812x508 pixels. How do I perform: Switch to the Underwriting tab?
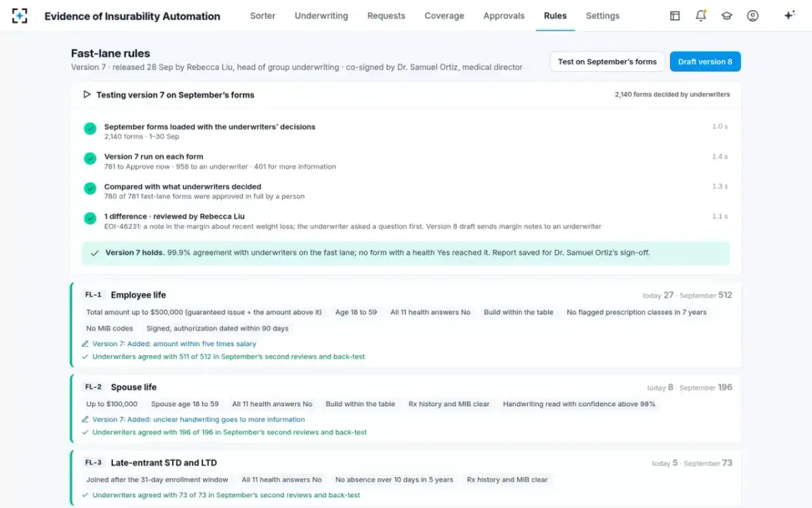click(321, 16)
